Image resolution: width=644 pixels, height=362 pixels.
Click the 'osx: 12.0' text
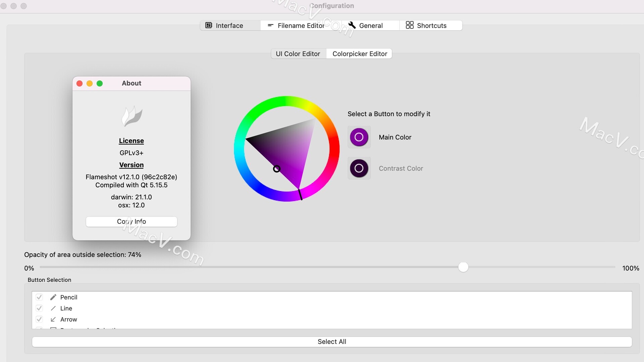tap(131, 205)
